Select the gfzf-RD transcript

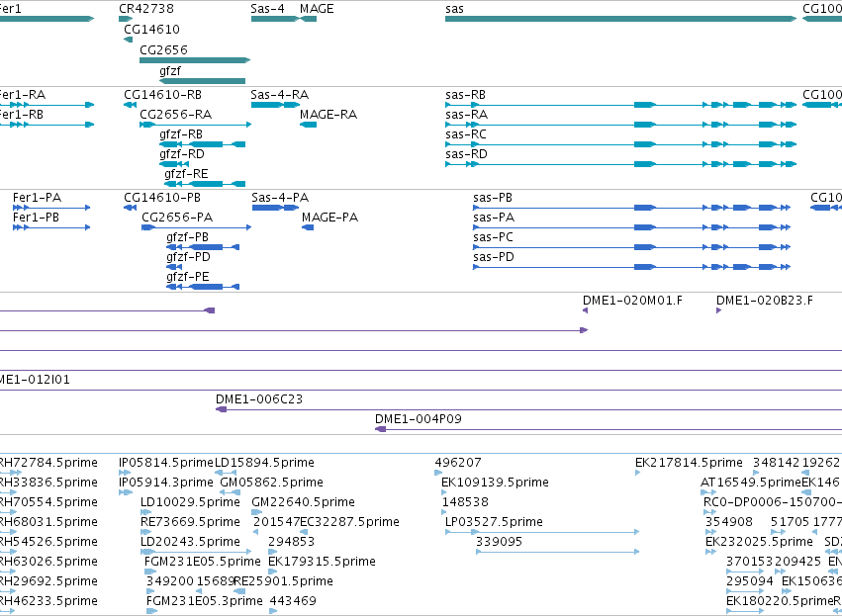174,164
